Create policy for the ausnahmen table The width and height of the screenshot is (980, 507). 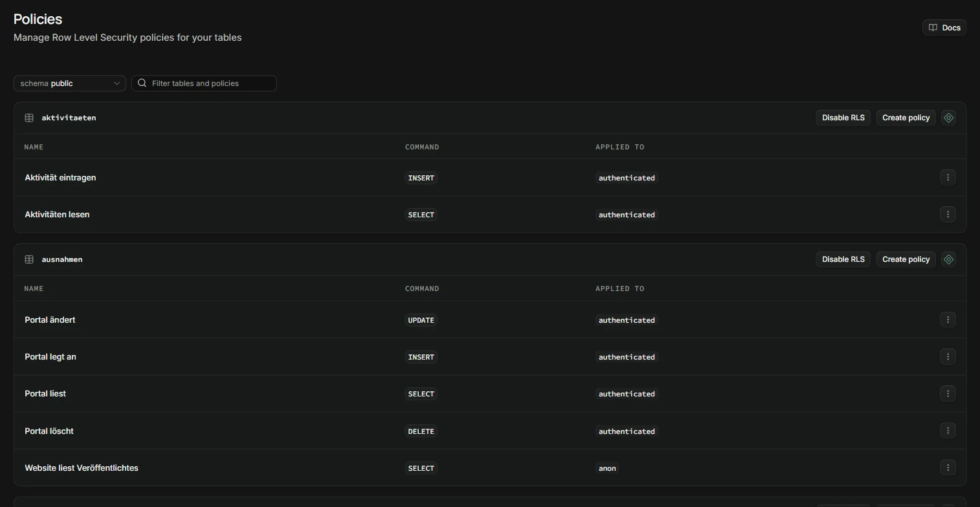click(906, 259)
